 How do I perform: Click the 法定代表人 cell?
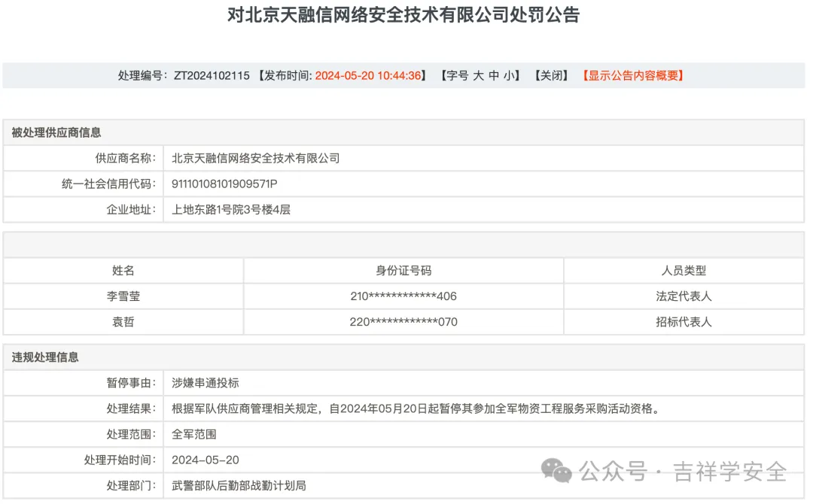[x=684, y=296]
